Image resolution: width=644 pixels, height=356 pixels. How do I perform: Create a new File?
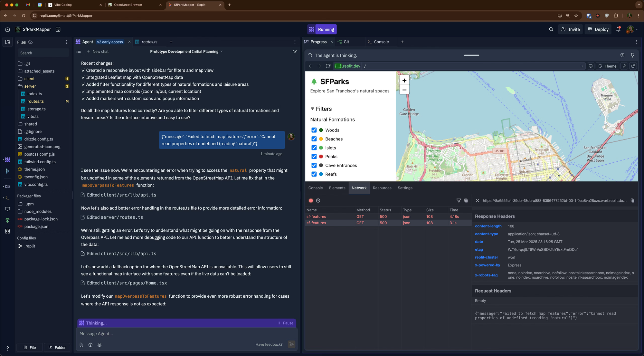[x=30, y=348]
